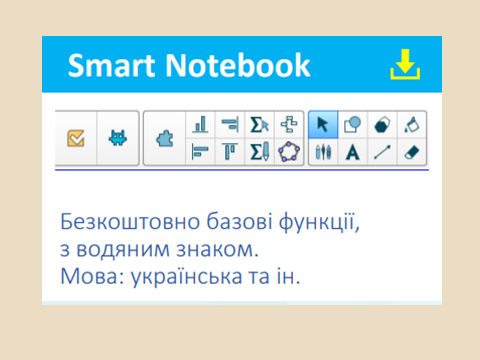This screenshot has width=480, height=360.
Task: Select the Line tool
Action: point(382,152)
